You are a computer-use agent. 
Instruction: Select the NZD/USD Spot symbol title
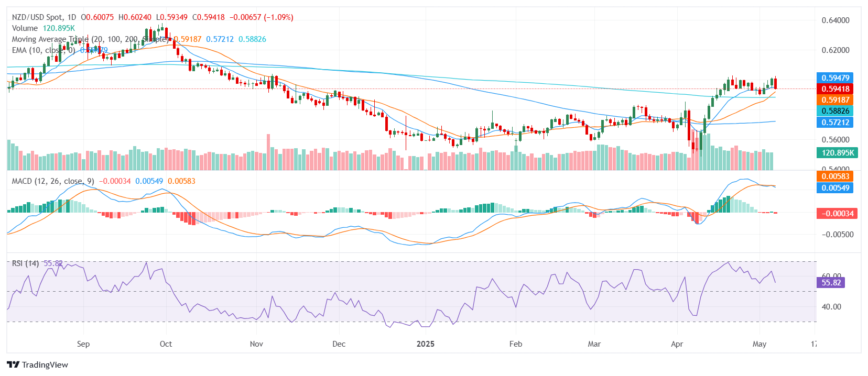(x=44, y=17)
